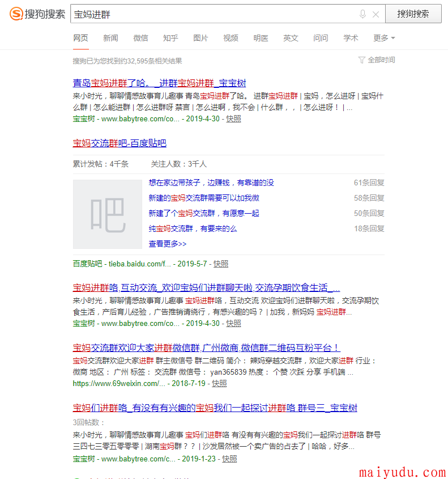
Task: Click the https://www.69weixin.com/ URL text
Action: click(119, 384)
